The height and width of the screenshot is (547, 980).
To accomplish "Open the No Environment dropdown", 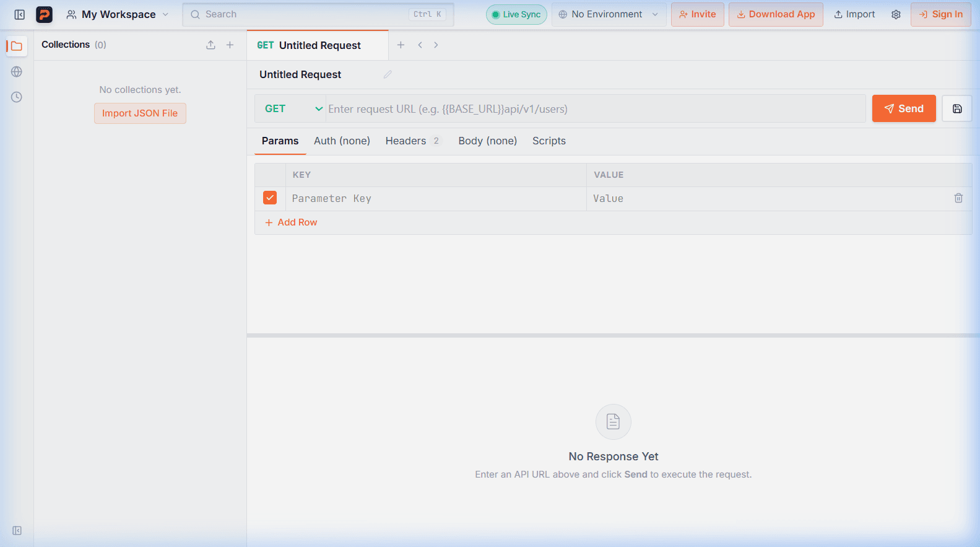I will click(x=609, y=14).
